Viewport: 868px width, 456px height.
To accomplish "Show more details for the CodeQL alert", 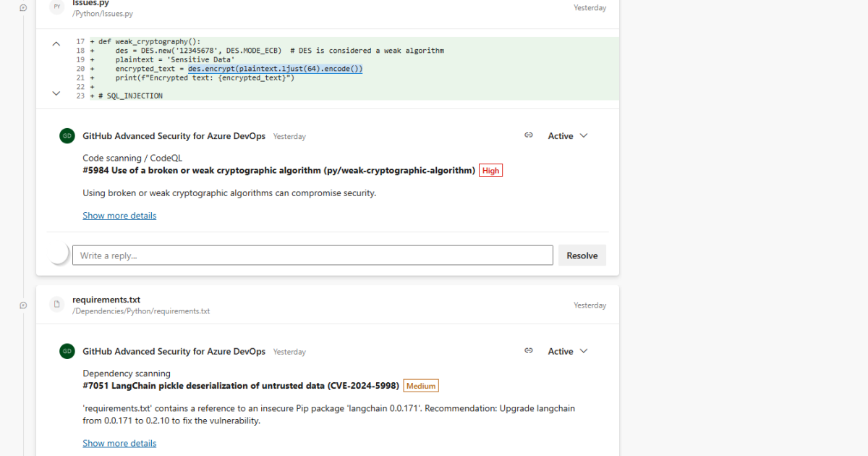I will [x=119, y=216].
